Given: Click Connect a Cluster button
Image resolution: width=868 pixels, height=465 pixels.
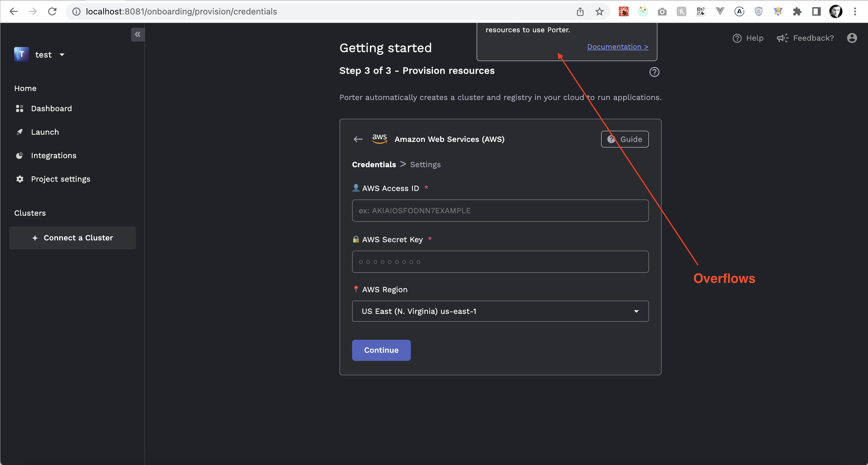Looking at the screenshot, I should tap(73, 238).
